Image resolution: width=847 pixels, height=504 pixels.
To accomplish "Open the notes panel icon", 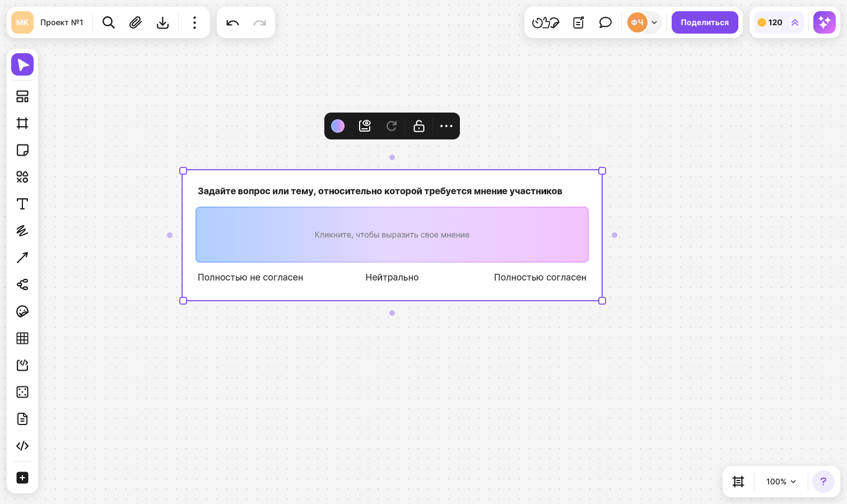I will pyautogui.click(x=579, y=22).
